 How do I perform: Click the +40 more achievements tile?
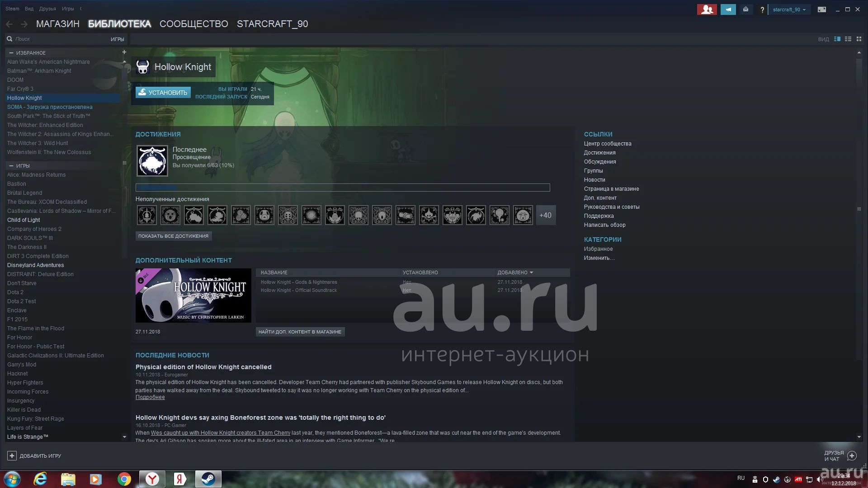click(x=546, y=215)
